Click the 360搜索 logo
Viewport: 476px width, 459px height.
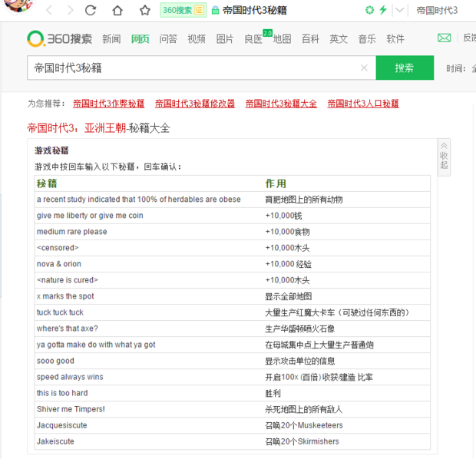click(x=60, y=38)
